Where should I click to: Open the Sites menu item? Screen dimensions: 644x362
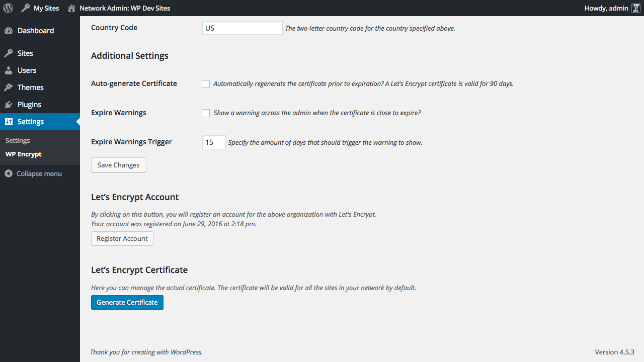(x=25, y=53)
